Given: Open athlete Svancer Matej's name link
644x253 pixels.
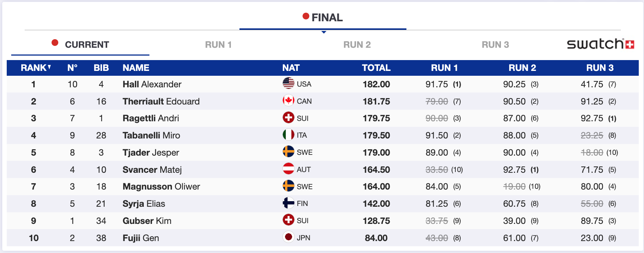Looking at the screenshot, I should coord(152,170).
